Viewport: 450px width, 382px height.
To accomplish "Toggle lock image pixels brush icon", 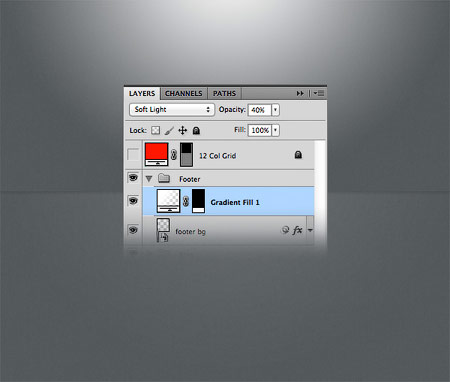I will (169, 130).
